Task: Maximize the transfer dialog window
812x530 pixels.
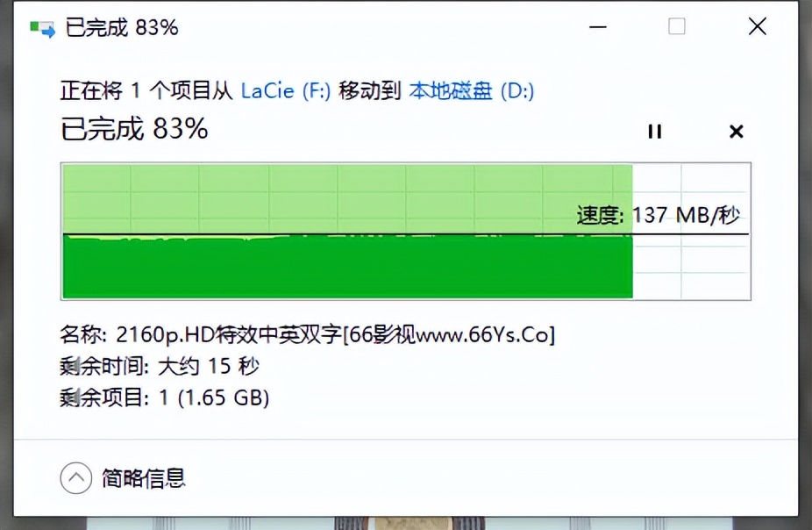Action: point(676,26)
